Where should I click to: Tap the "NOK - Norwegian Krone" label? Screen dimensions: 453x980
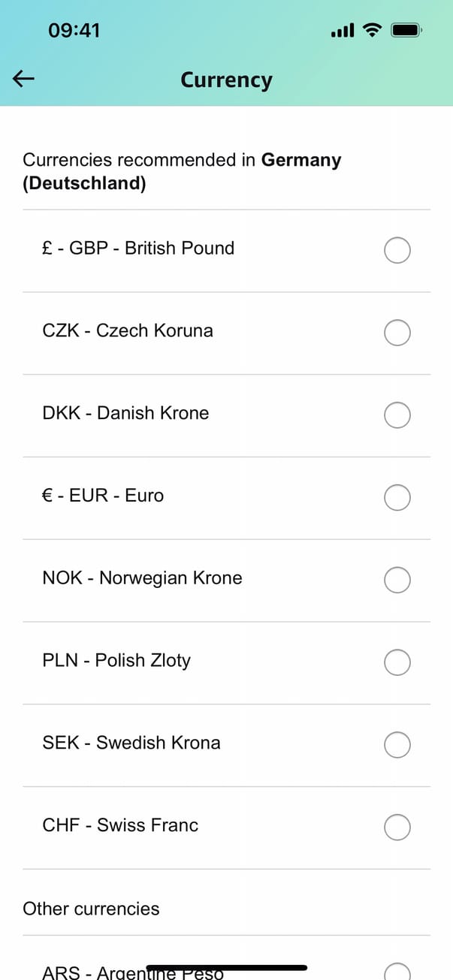tap(142, 578)
